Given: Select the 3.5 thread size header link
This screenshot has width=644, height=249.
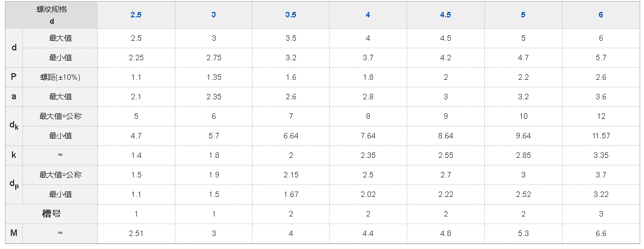Looking at the screenshot, I should tap(291, 15).
